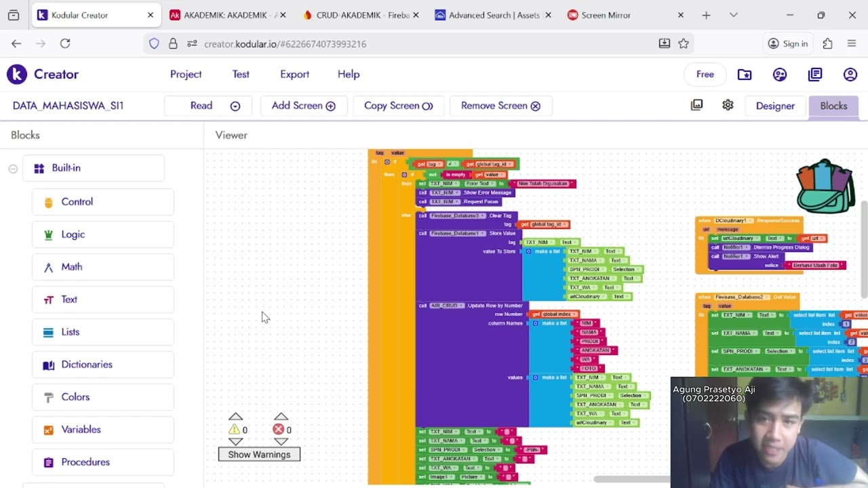The image size is (868, 488).
Task: Jump to previous warning arrow
Action: tap(235, 416)
